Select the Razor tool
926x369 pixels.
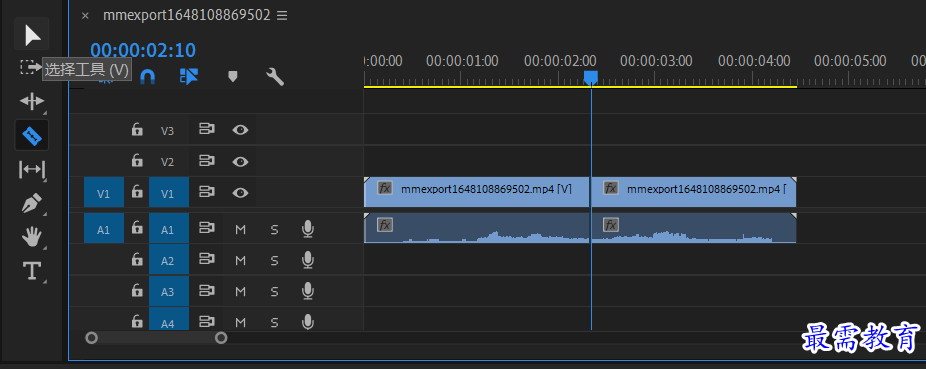coord(31,136)
